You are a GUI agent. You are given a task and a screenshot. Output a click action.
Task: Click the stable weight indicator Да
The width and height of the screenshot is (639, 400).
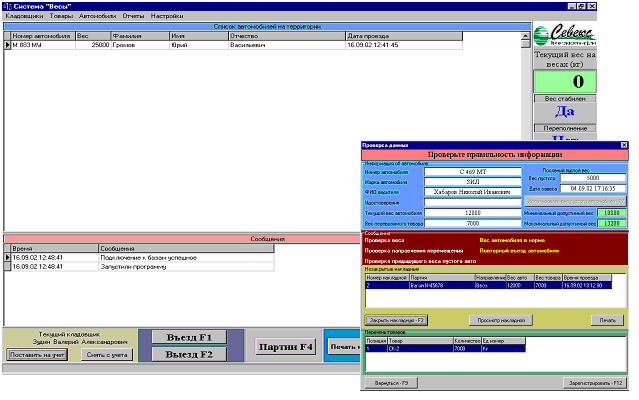(565, 111)
